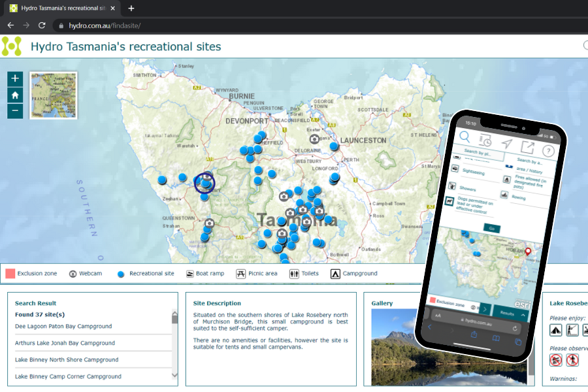Click the blue Recreational site dot in legend
588x392 pixels.
pyautogui.click(x=121, y=274)
